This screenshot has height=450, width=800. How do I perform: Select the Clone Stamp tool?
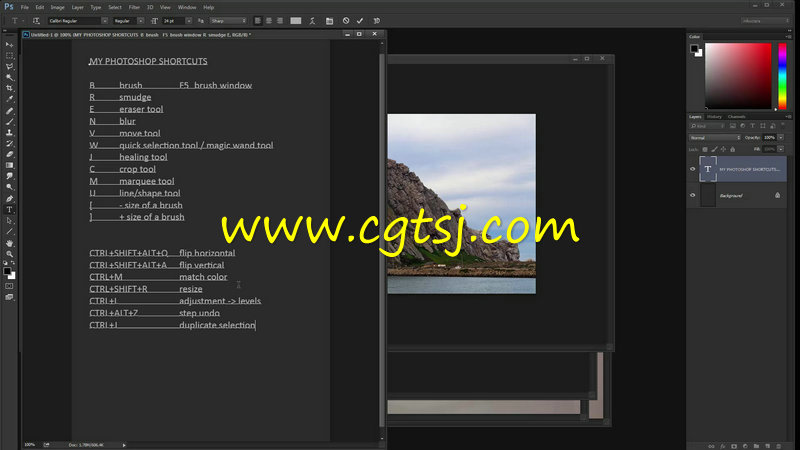point(9,133)
